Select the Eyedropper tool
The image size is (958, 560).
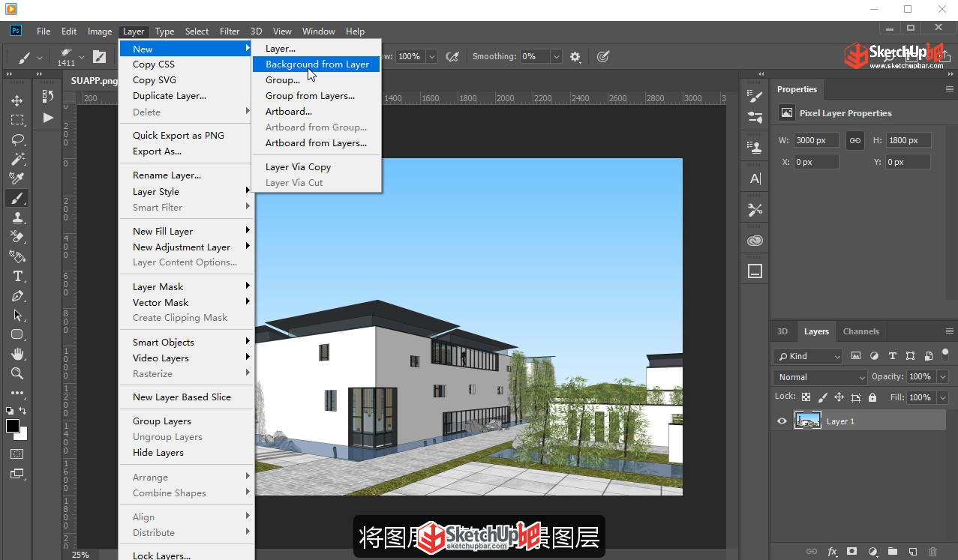coord(17,178)
